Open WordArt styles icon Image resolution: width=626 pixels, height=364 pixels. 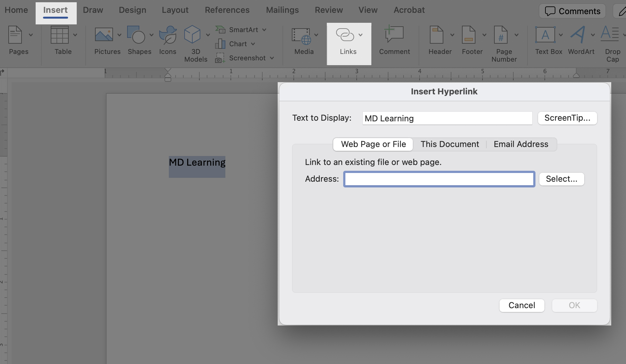click(578, 35)
